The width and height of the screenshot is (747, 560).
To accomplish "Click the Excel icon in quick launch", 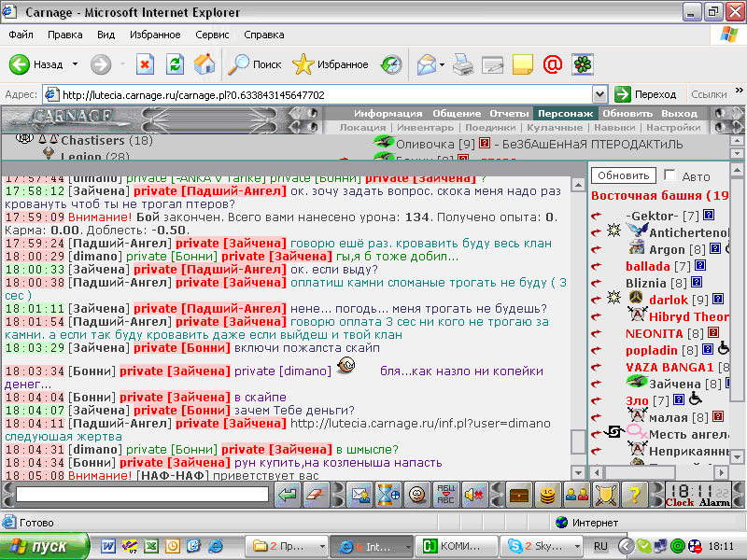I will pos(151,546).
